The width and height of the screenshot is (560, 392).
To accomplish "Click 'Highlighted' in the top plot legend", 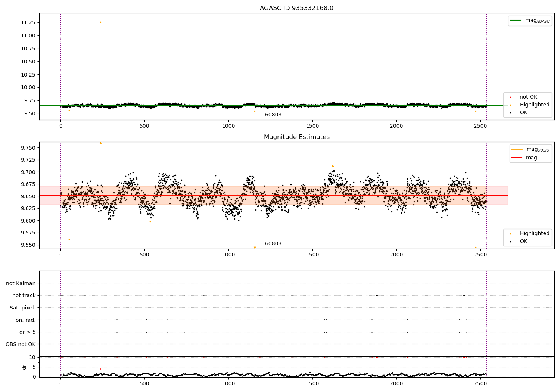I will click(x=535, y=105).
